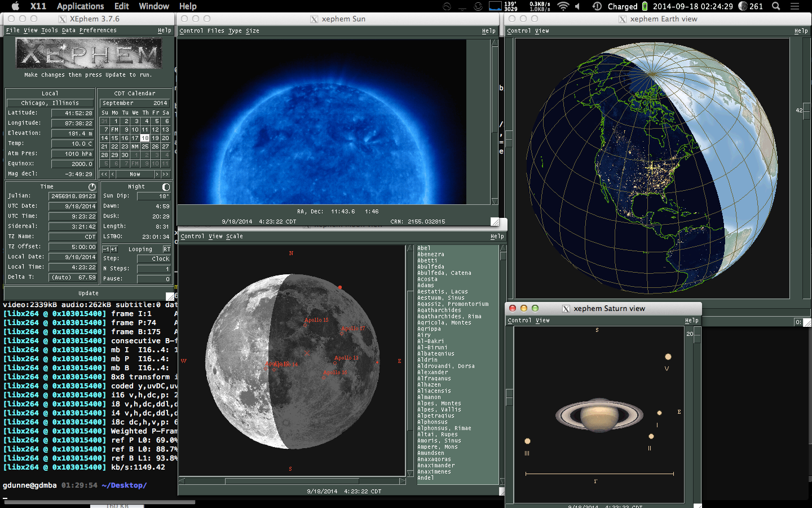This screenshot has width=812, height=508.
Task: Select Abenezra in Moon feature list
Action: point(431,255)
